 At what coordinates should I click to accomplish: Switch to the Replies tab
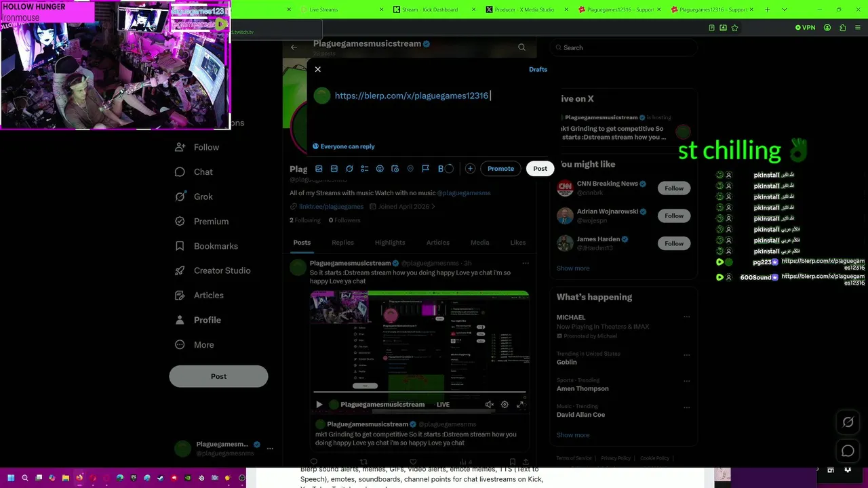pos(342,243)
